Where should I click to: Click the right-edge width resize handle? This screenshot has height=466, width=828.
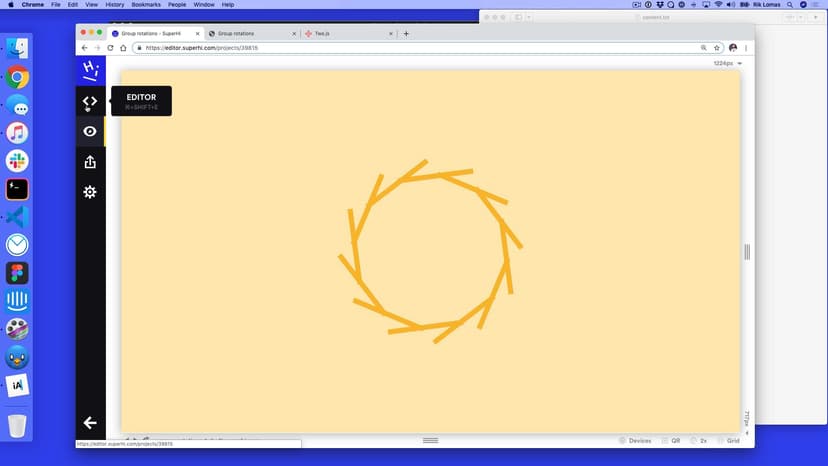coord(747,252)
